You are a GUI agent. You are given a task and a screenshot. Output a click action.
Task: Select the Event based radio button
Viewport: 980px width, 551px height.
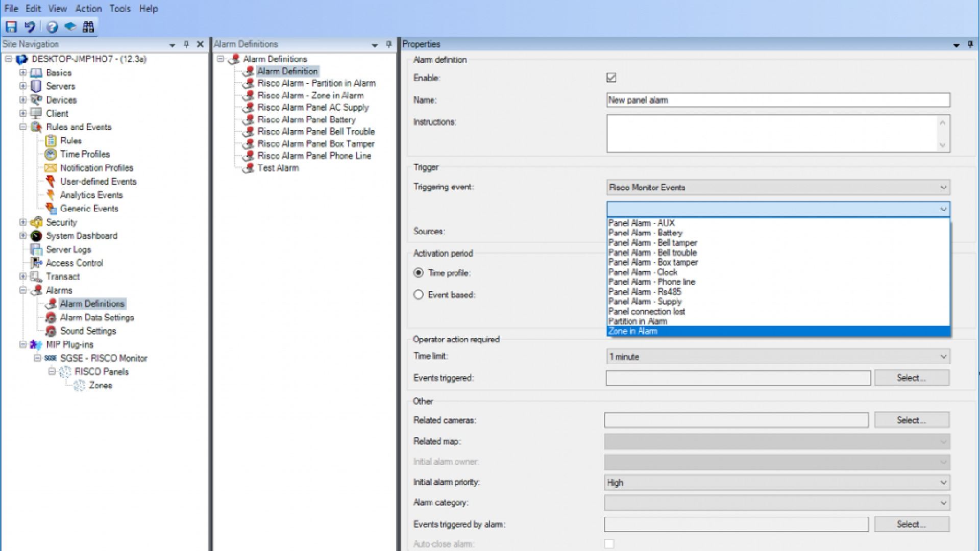point(419,295)
